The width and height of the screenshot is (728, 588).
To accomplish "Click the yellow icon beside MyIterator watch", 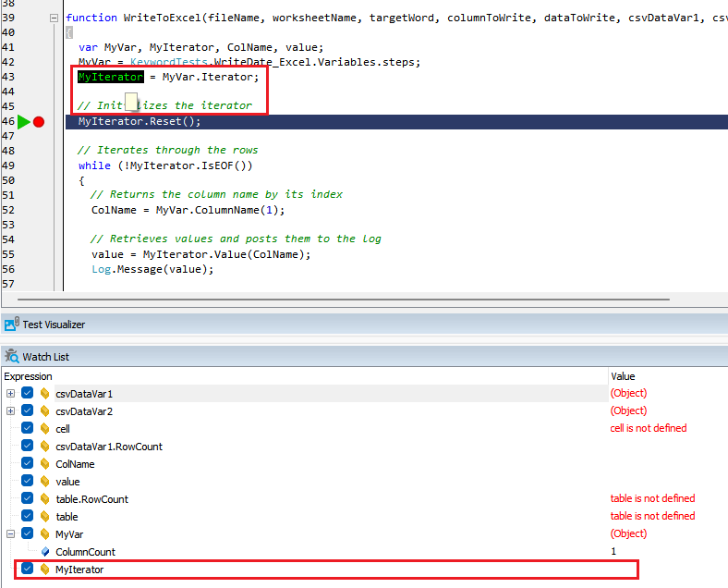I will tap(44, 570).
